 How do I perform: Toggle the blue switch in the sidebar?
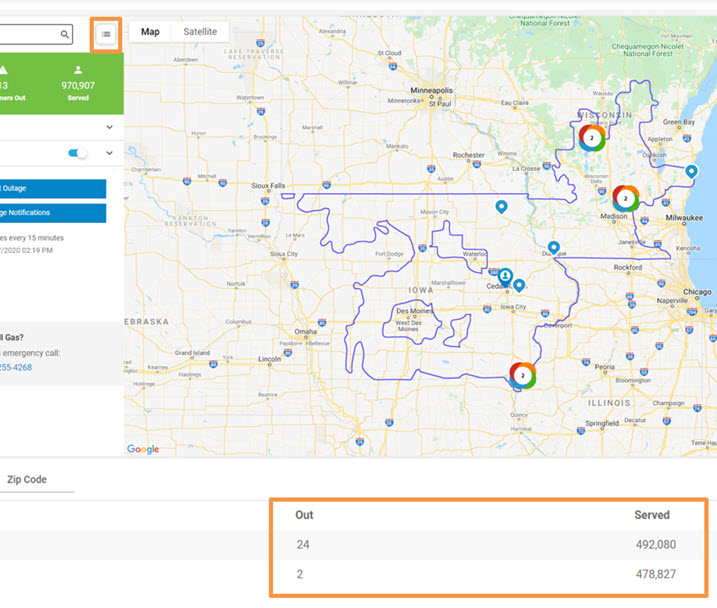[x=77, y=153]
